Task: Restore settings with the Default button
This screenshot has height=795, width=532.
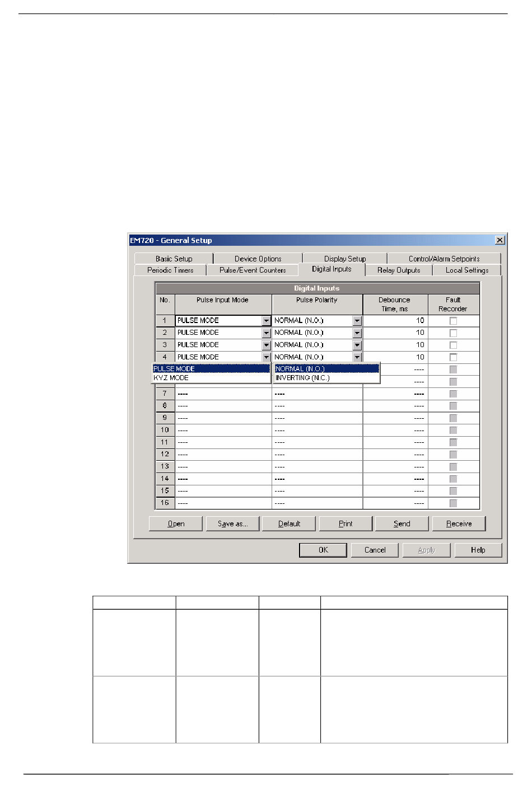Action: pyautogui.click(x=289, y=523)
